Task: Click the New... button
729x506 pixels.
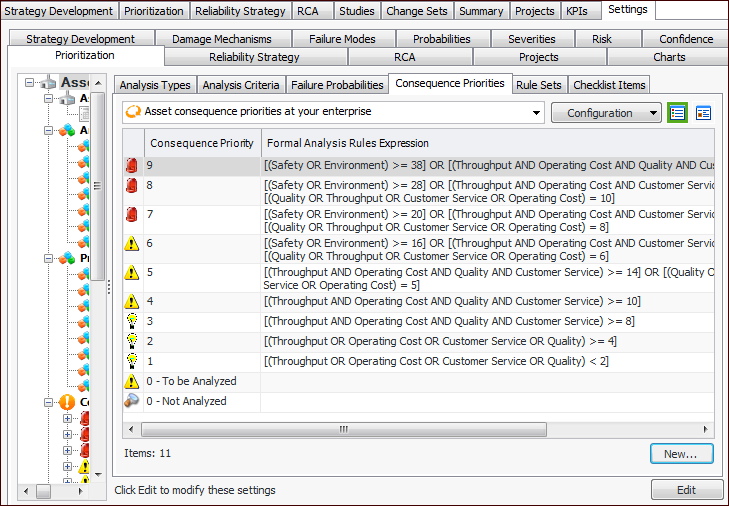Action: (681, 454)
